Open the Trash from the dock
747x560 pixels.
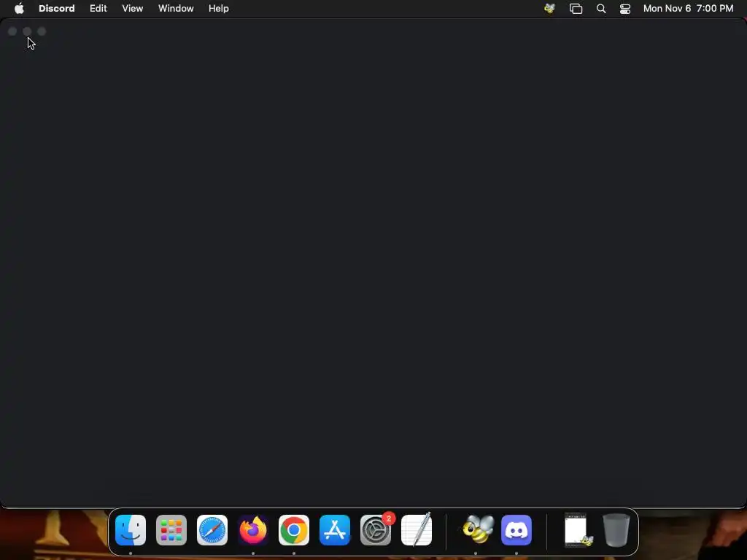pyautogui.click(x=616, y=530)
